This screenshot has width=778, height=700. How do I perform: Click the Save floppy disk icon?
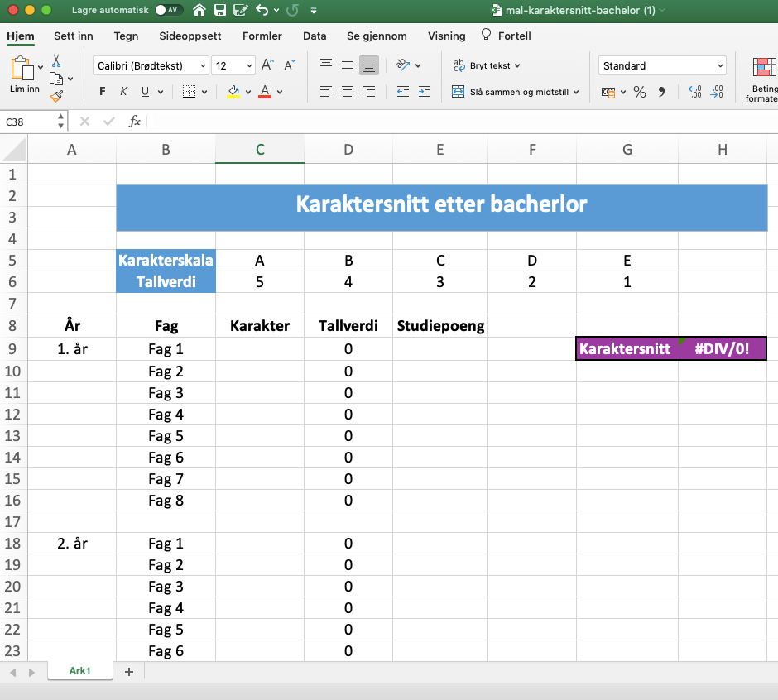point(220,11)
